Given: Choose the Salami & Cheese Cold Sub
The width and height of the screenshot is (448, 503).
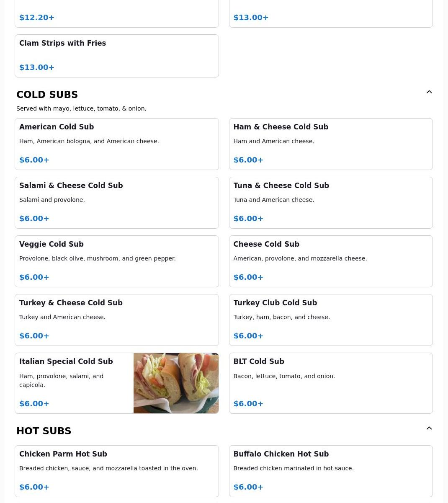Looking at the screenshot, I should click(117, 203).
